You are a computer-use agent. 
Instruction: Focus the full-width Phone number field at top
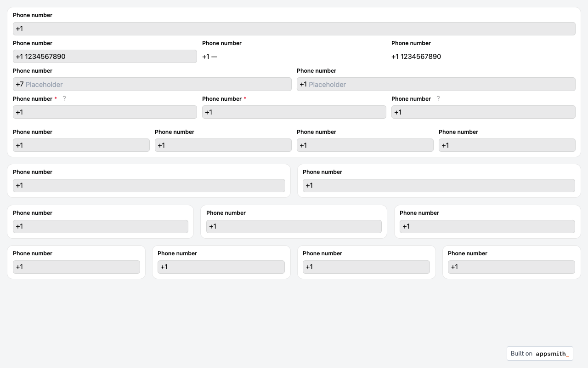click(x=294, y=29)
